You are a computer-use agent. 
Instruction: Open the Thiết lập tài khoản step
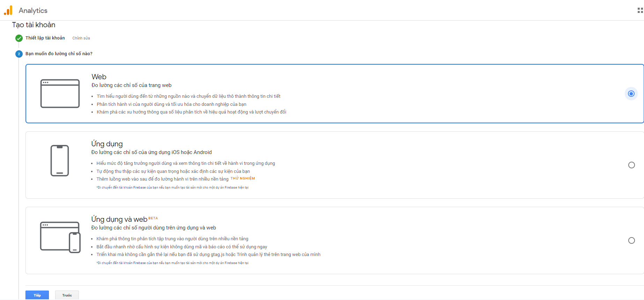45,38
